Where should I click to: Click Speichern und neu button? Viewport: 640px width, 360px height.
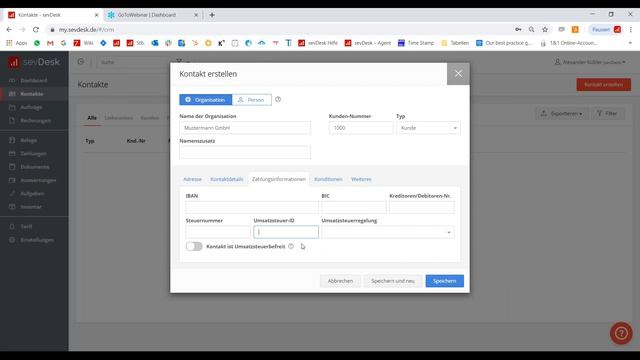click(393, 281)
